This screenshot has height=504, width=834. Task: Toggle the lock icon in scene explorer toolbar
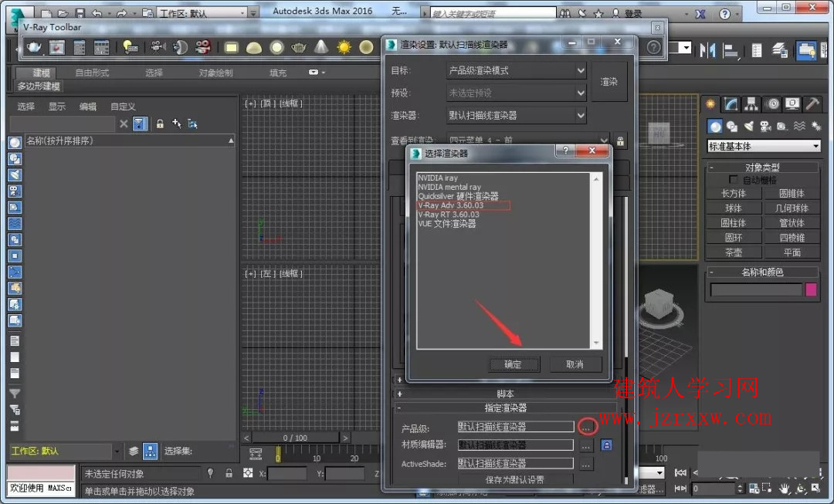pos(160,123)
